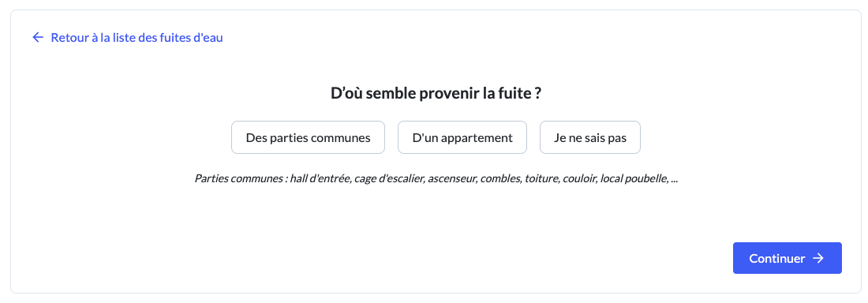
Task: Toggle the last choice Je ne sais pas
Action: click(x=590, y=137)
